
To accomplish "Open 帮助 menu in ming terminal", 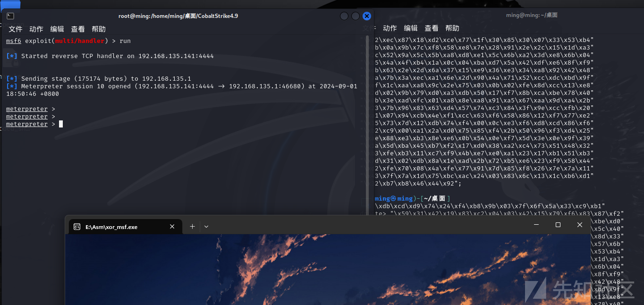I will 452,28.
